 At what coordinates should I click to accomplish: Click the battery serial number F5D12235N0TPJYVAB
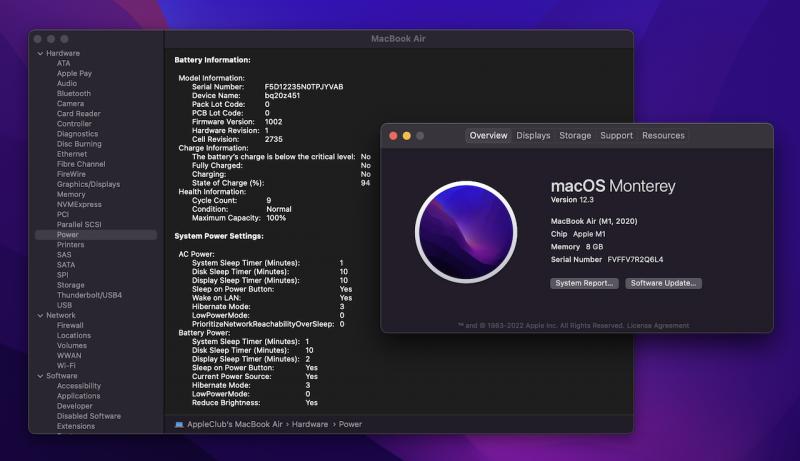[x=304, y=87]
